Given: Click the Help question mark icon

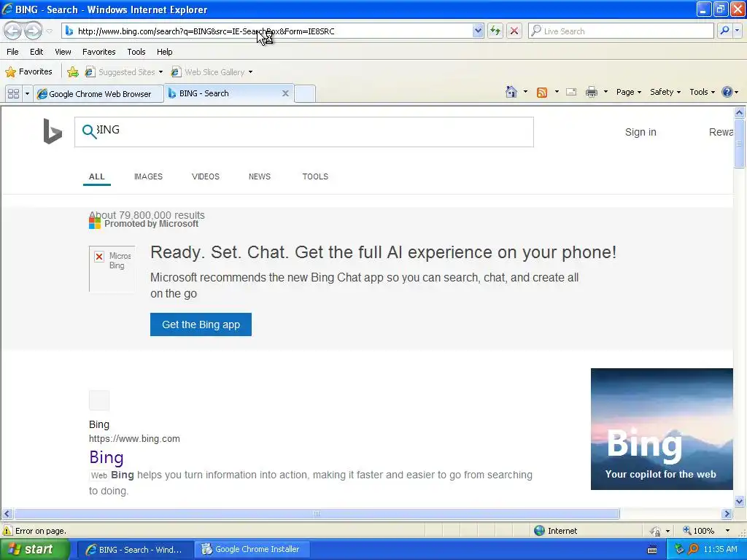Looking at the screenshot, I should (x=727, y=92).
